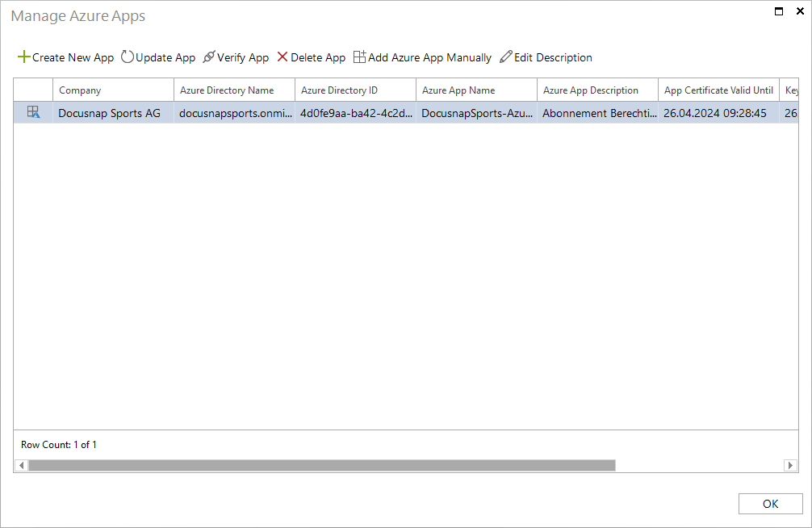Sort by App Certificate Valid Until header
Image resolution: width=812 pixels, height=528 pixels.
(719, 90)
